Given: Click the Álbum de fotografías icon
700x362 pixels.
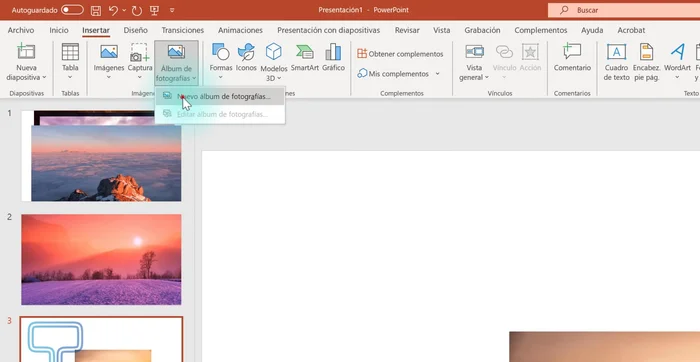Looking at the screenshot, I should [176, 52].
